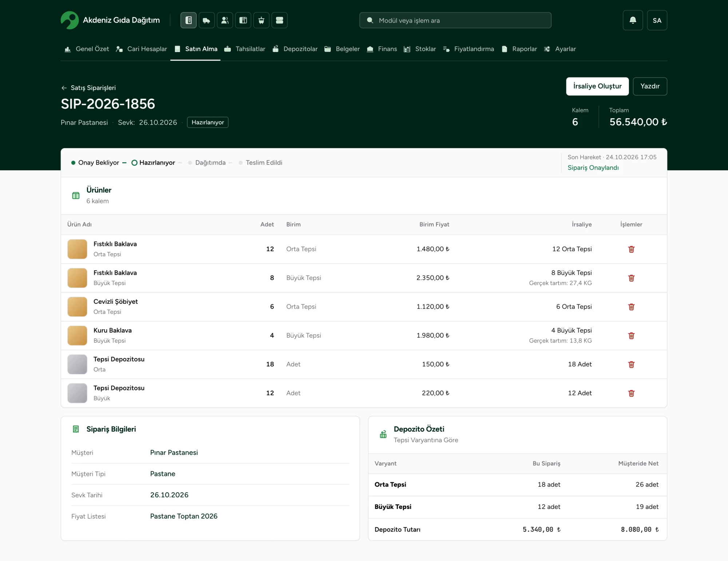Click the Sipariş Onaylandı last activity link

coord(593,168)
